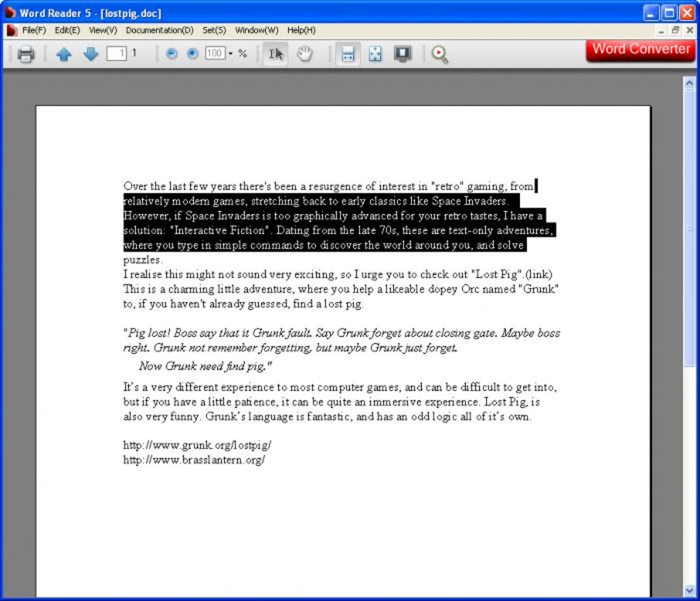This screenshot has width=700, height=601.
Task: Restore the inner document window
Action: pos(675,30)
